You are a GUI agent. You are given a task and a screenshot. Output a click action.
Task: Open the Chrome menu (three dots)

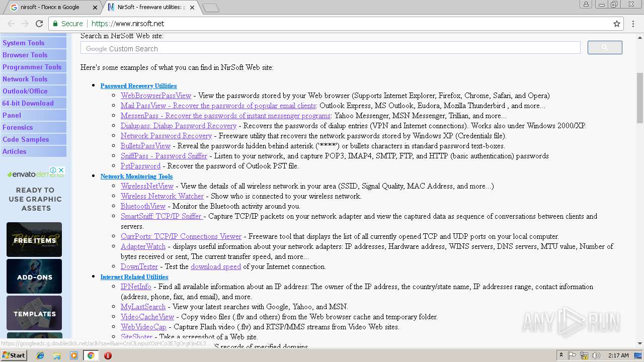pyautogui.click(x=633, y=24)
